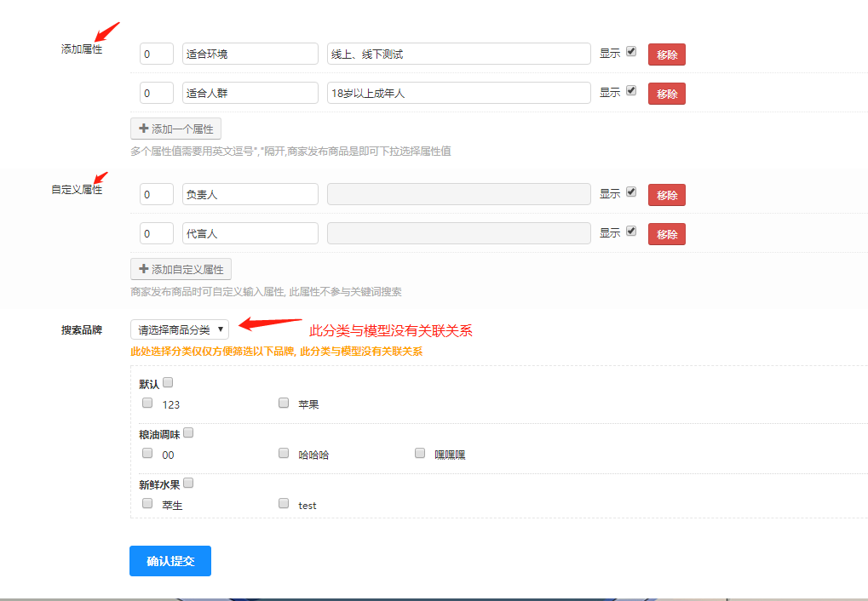Select all brands under 粮油调味 group
The width and height of the screenshot is (868, 601).
click(x=188, y=433)
